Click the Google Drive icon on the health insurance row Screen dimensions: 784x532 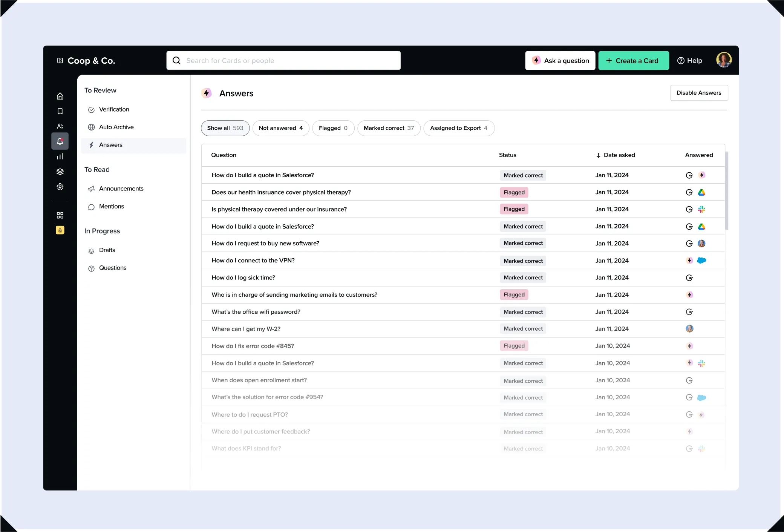[x=702, y=192]
